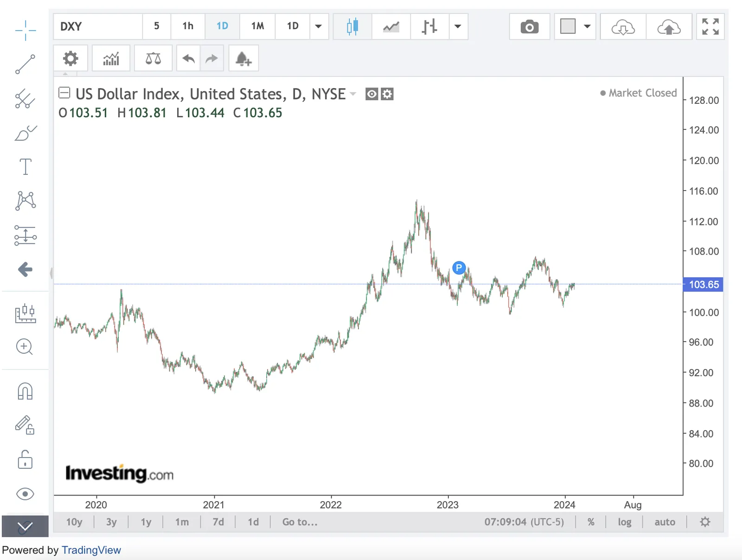Viewport: 742px width, 560px height.
Task: Select the brush drawing tool
Action: pyautogui.click(x=26, y=133)
